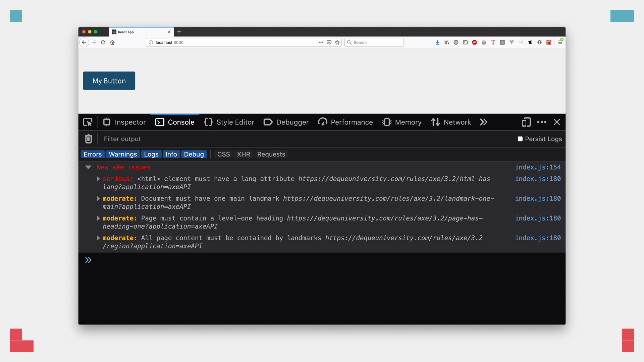Toggle the Logs filter
Viewport: 644px width, 362px height.
pyautogui.click(x=151, y=154)
